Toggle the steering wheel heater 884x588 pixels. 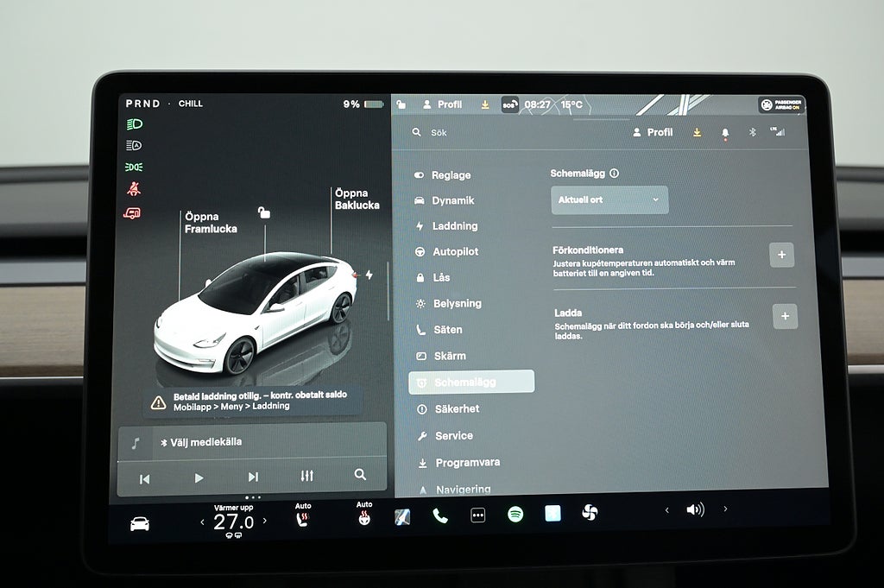[364, 518]
